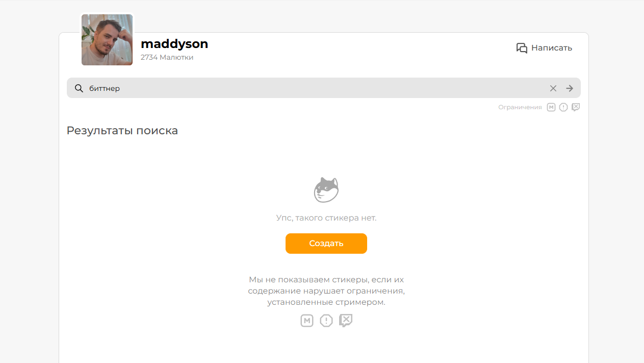Viewport: 644px width, 363px height.
Task: Click the gray shiba dog mascot icon
Action: 326,190
